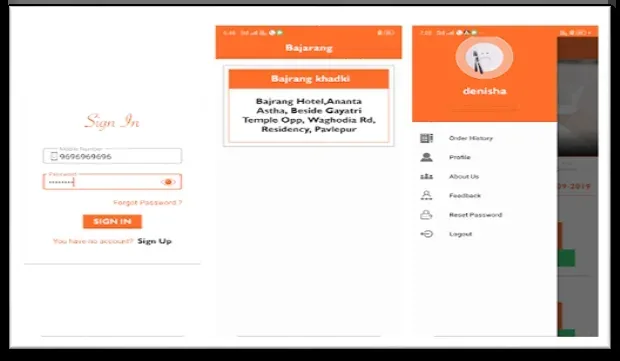Select the Logout menu entry
The width and height of the screenshot is (620, 361).
461,234
